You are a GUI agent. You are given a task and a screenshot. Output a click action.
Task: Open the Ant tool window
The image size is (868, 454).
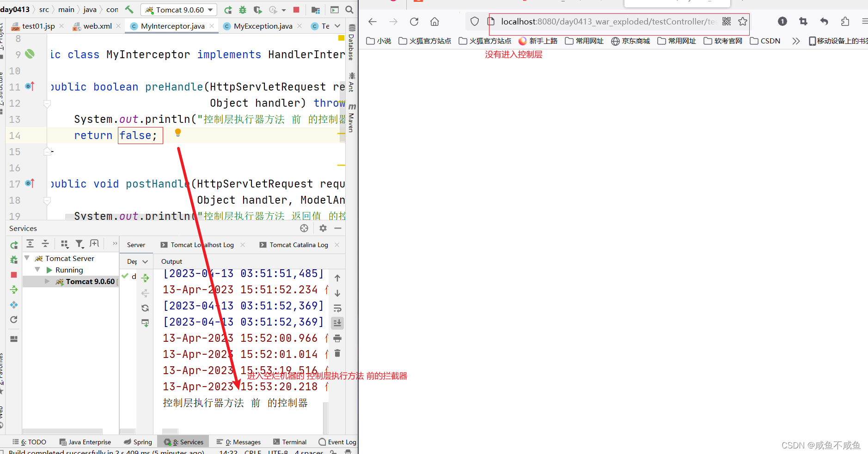(x=352, y=82)
